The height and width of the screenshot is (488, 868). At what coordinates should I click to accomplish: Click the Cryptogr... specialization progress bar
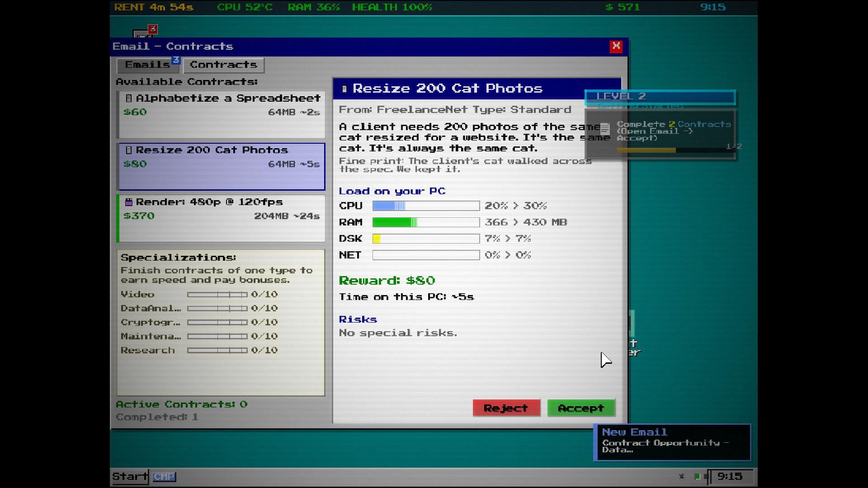[217, 323]
